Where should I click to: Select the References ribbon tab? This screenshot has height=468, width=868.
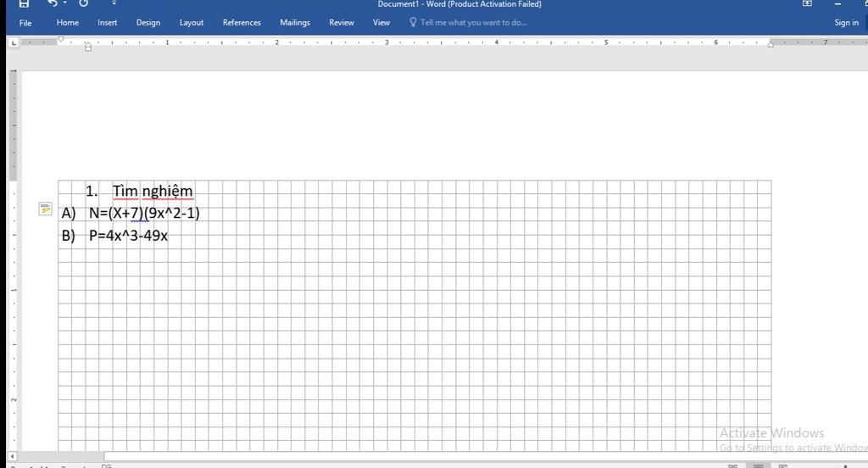pyautogui.click(x=242, y=23)
